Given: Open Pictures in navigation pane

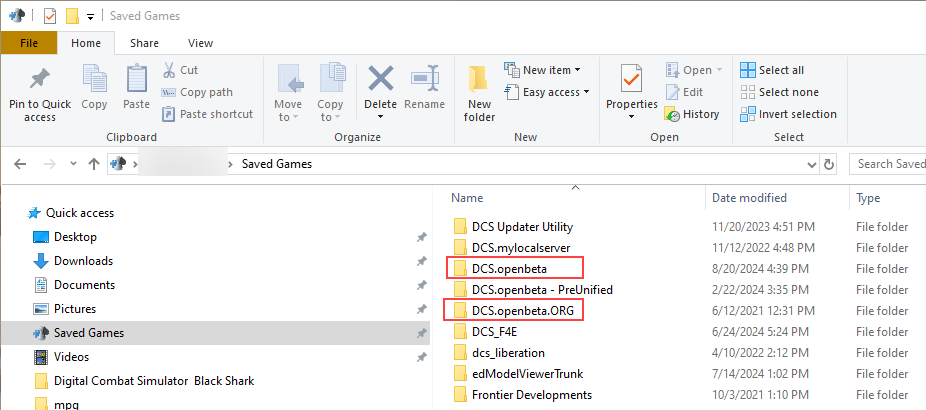Looking at the screenshot, I should click(x=64, y=309).
